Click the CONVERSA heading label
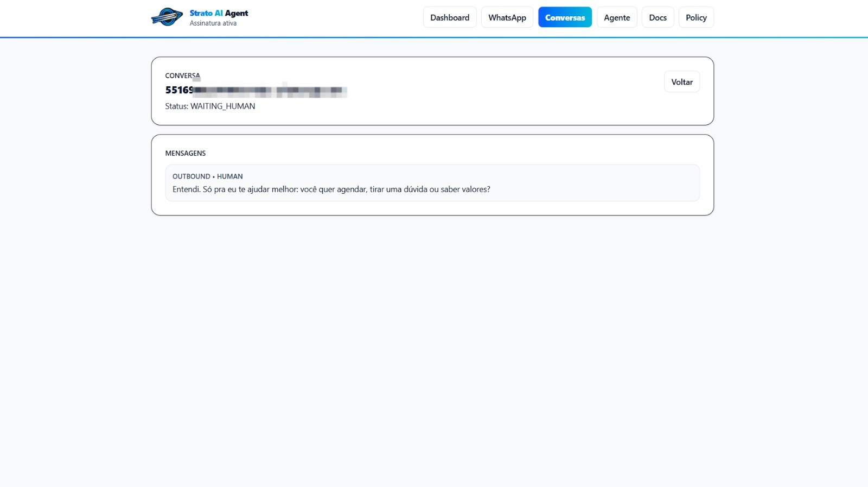Viewport: 868px width, 487px height. pos(182,75)
